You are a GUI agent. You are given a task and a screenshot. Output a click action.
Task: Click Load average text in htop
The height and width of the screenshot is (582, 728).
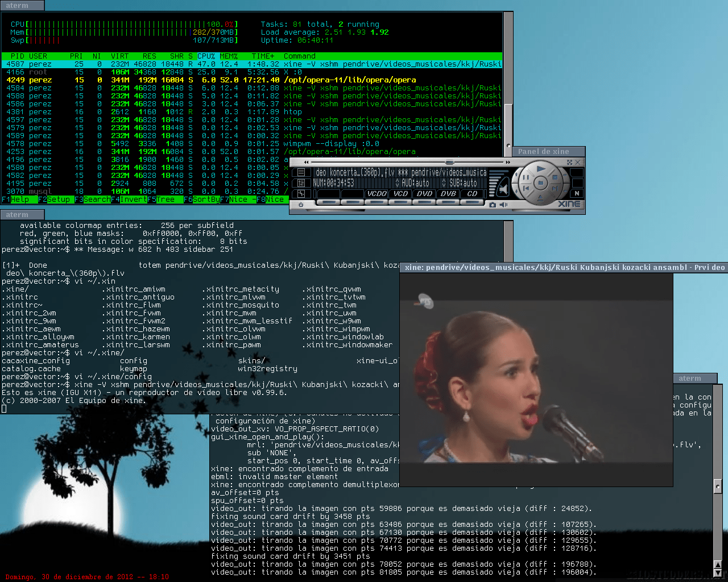(x=325, y=32)
